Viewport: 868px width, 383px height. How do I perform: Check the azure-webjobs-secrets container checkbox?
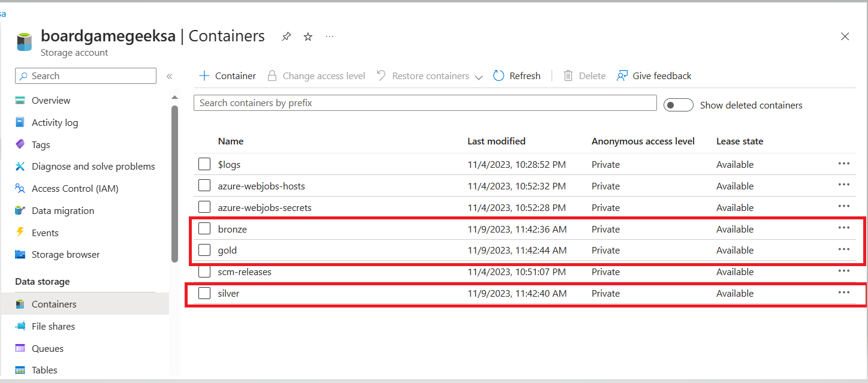[204, 207]
